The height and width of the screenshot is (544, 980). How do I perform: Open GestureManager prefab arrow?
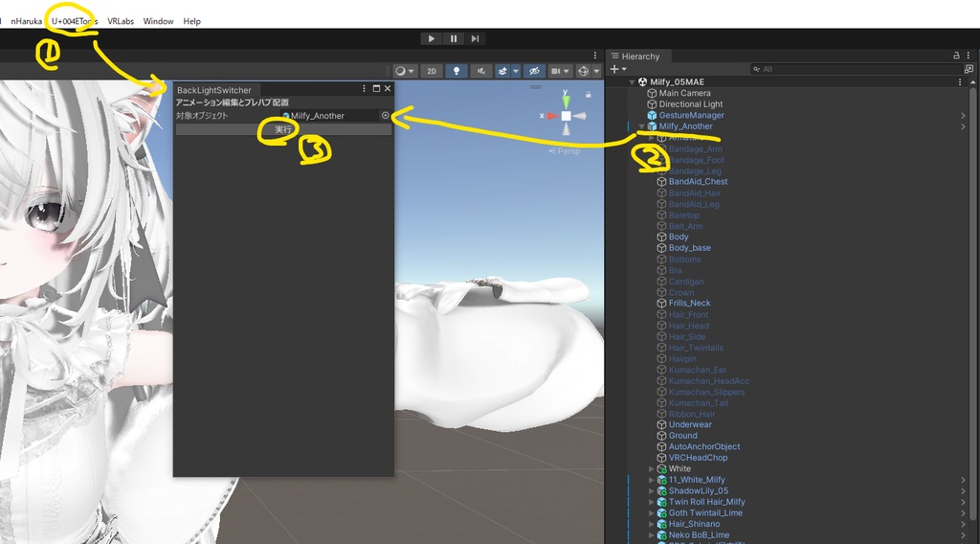(x=963, y=115)
